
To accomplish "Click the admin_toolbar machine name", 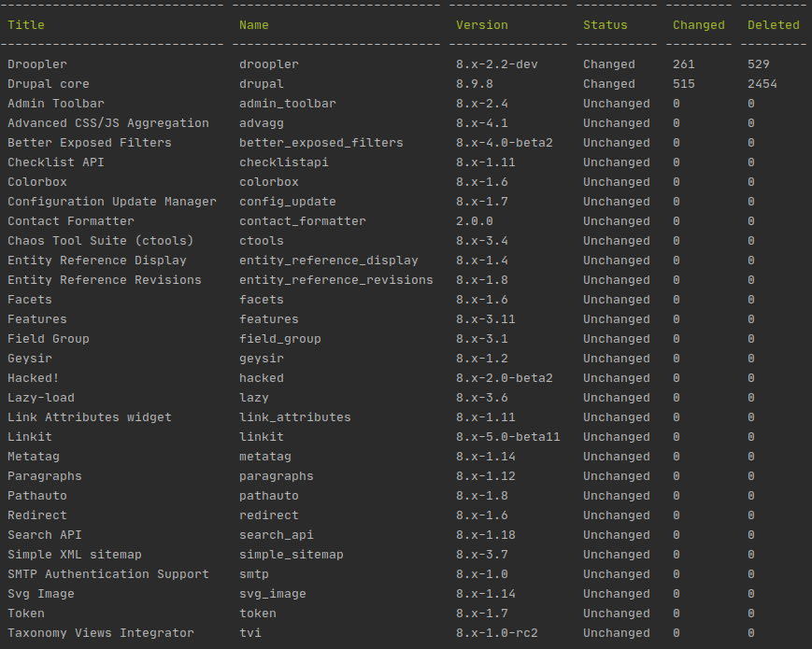I will coord(288,104).
